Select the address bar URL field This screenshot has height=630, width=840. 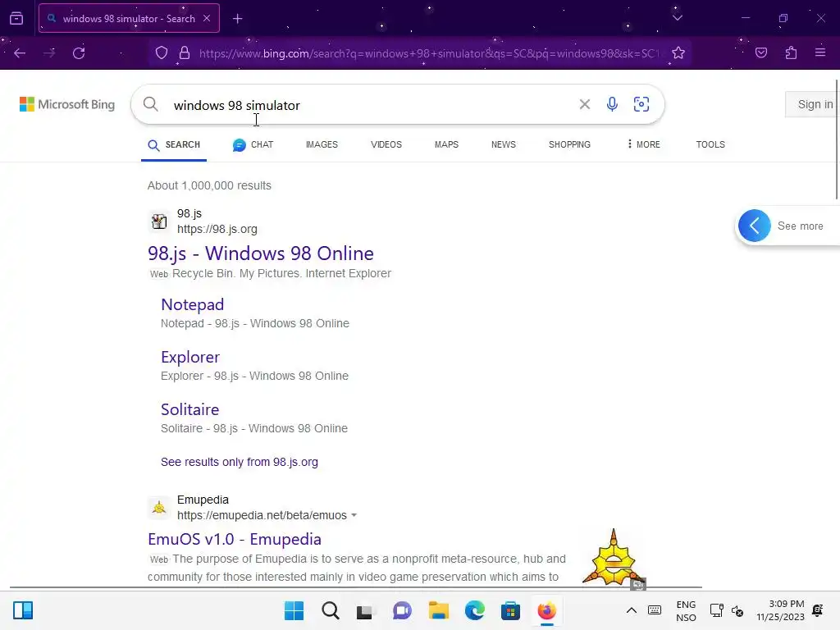(428, 53)
